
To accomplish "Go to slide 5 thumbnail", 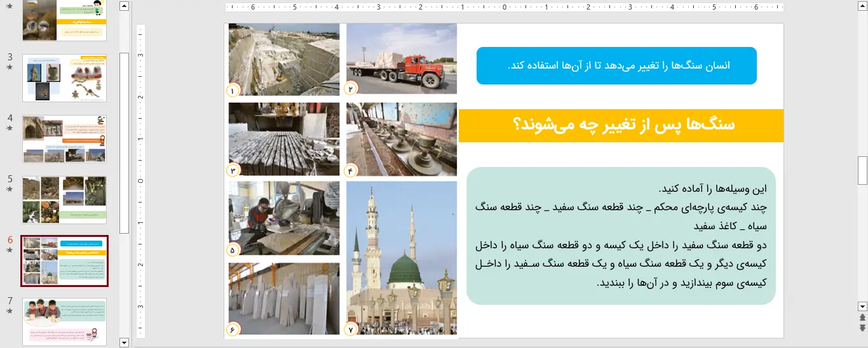I will point(64,200).
